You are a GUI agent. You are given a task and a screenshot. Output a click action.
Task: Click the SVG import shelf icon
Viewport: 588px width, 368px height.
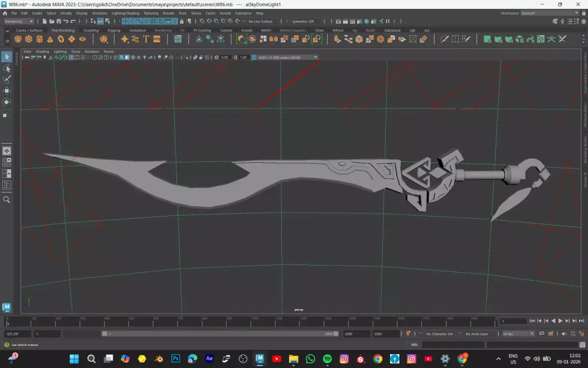(x=157, y=39)
